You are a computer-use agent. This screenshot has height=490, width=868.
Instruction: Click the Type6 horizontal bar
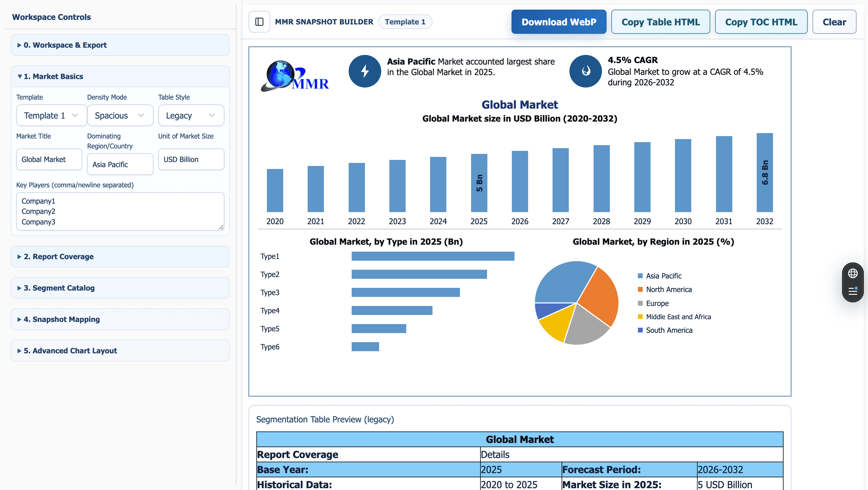365,347
